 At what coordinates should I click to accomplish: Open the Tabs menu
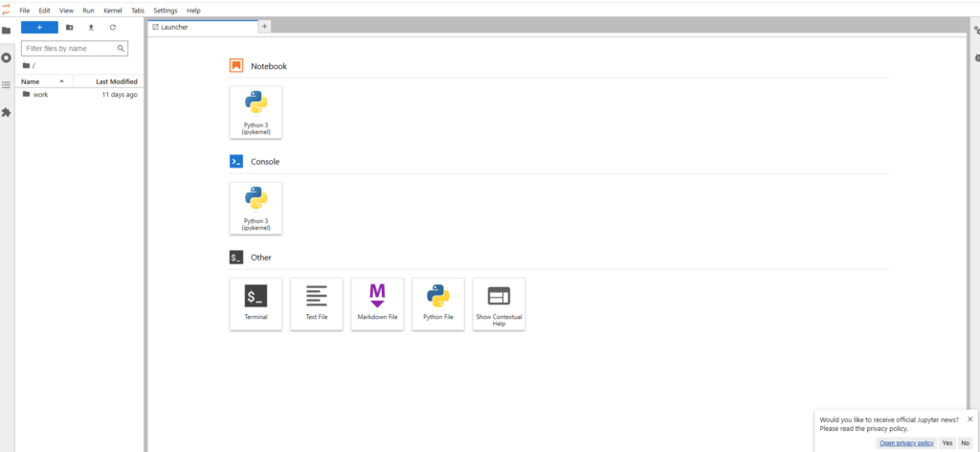click(x=138, y=11)
